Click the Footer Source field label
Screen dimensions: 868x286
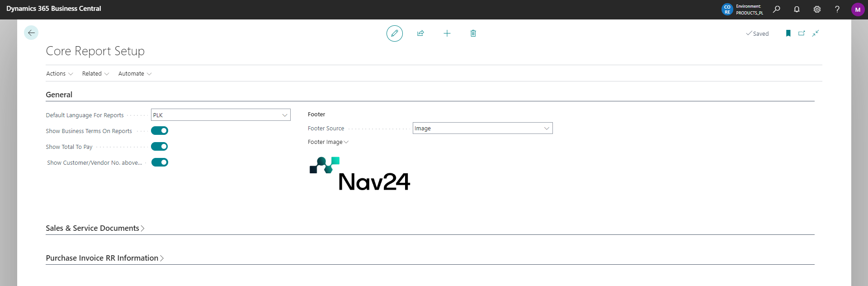(x=326, y=129)
